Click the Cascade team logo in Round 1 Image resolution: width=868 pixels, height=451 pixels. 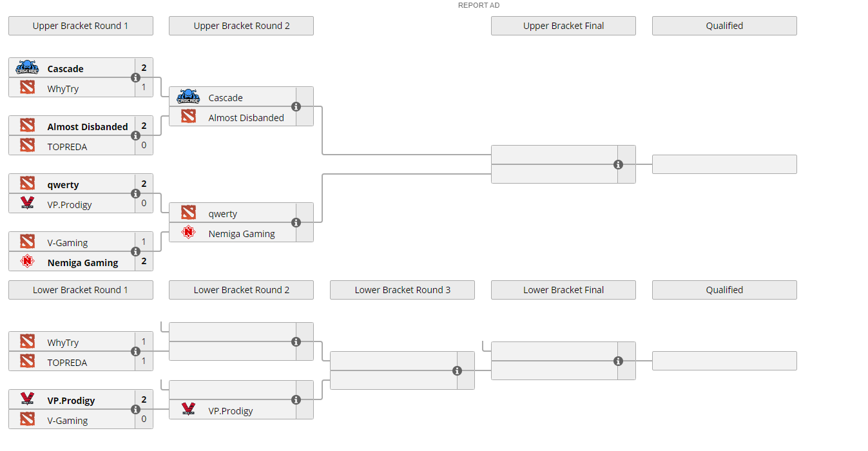click(x=27, y=68)
